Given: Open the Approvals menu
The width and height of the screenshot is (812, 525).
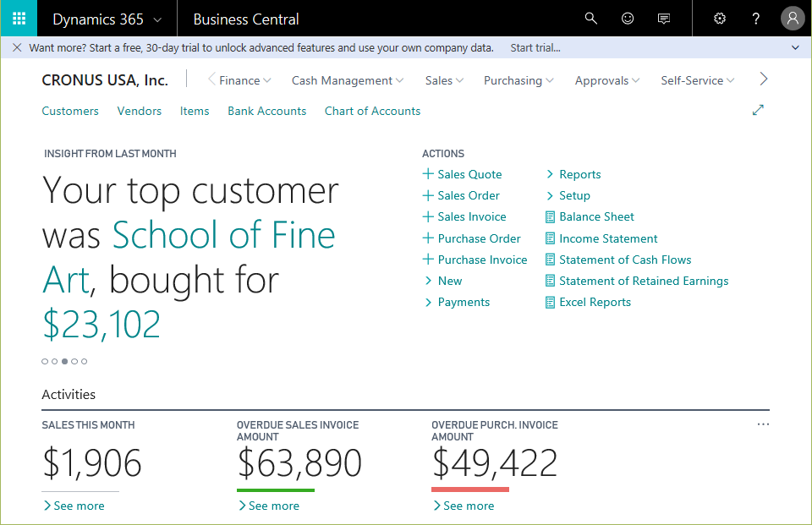Looking at the screenshot, I should [607, 80].
